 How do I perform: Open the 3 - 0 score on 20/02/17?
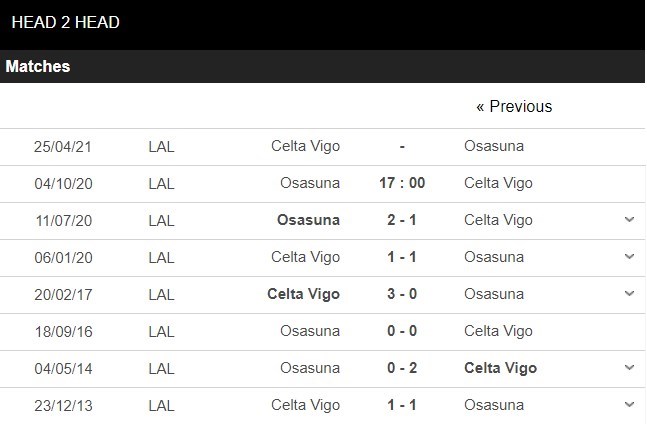click(402, 294)
